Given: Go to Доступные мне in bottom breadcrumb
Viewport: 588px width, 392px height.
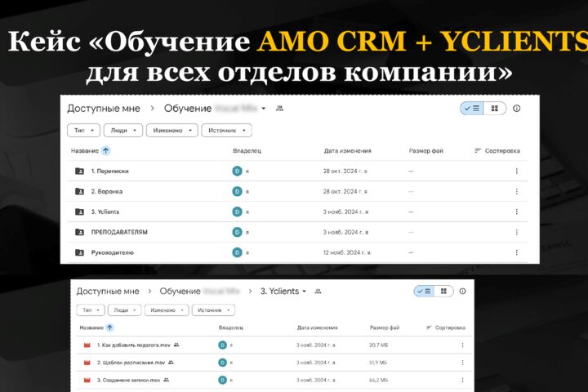Looking at the screenshot, I should pyautogui.click(x=108, y=291).
